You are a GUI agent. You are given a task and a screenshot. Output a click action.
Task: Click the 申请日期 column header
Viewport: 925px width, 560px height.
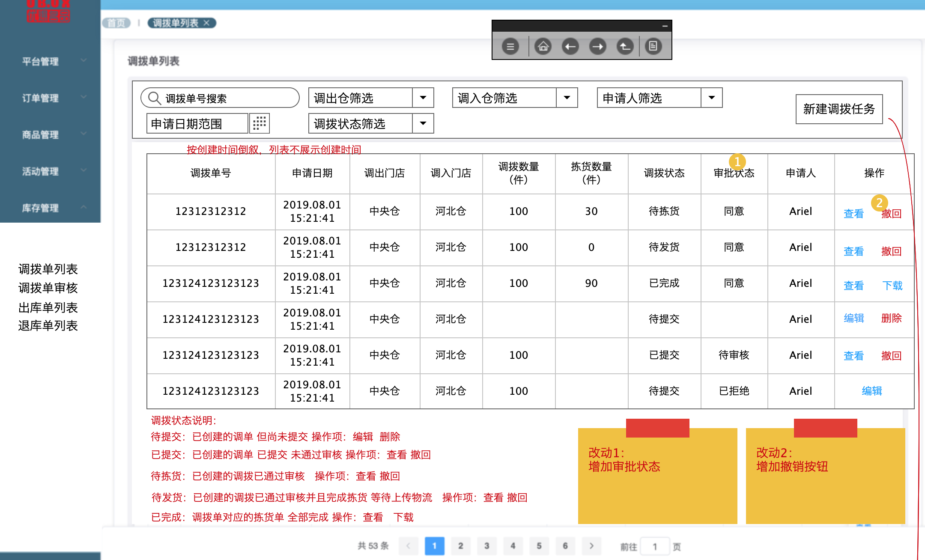(312, 173)
